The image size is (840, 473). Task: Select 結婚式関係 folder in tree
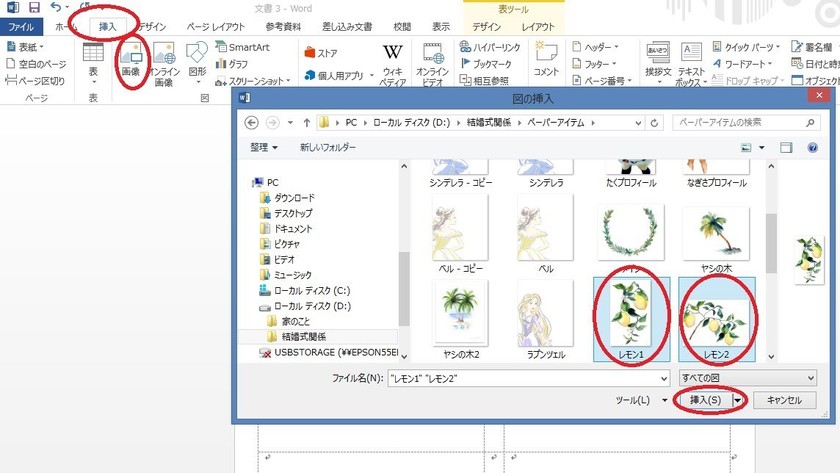pos(297,336)
